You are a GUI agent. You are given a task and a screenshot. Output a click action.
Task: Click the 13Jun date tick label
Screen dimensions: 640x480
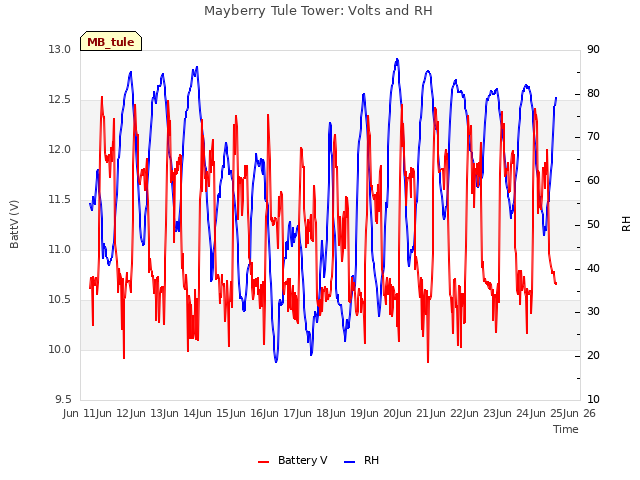(164, 413)
